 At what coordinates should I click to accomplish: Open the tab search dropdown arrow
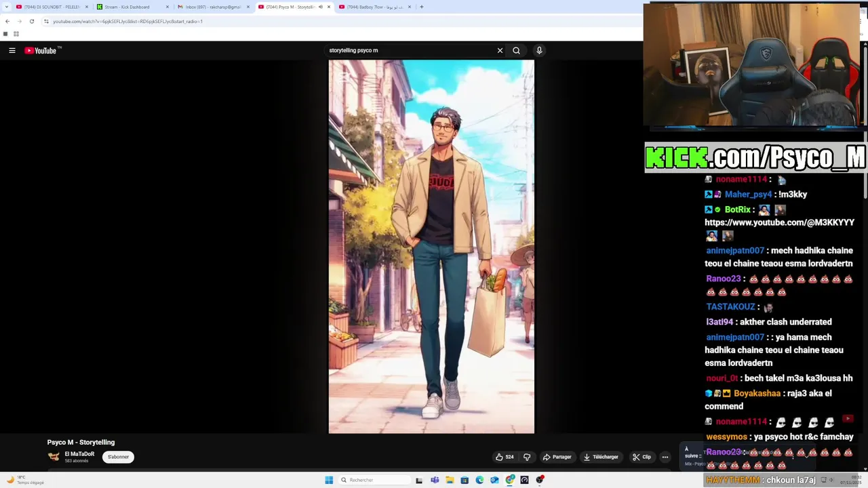[x=5, y=7]
